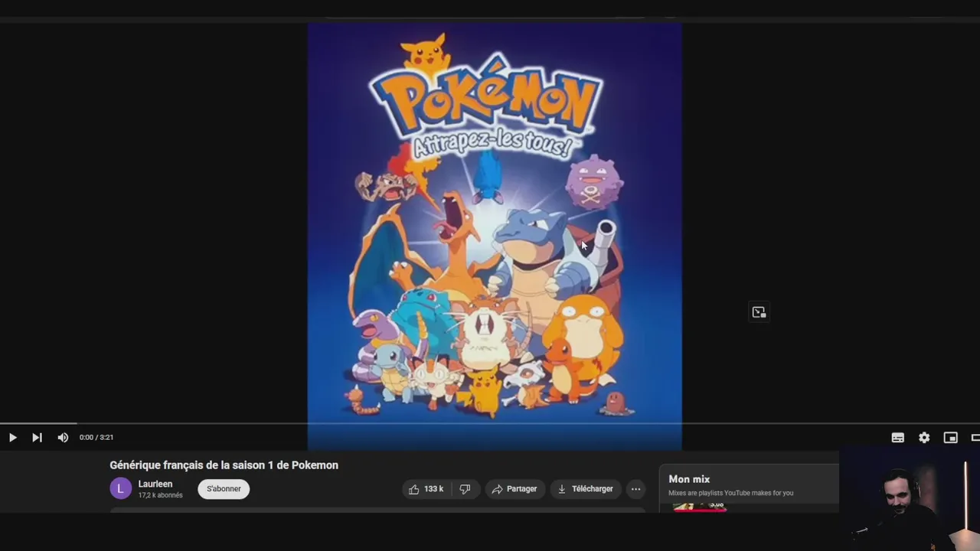The width and height of the screenshot is (980, 551).
Task: Subscribe with the S'abonner button
Action: tap(224, 489)
